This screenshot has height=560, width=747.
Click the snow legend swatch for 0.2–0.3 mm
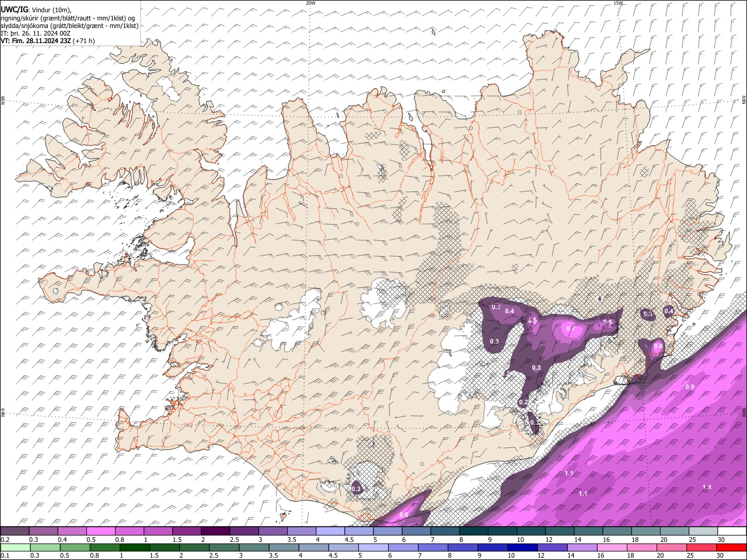(x=15, y=531)
